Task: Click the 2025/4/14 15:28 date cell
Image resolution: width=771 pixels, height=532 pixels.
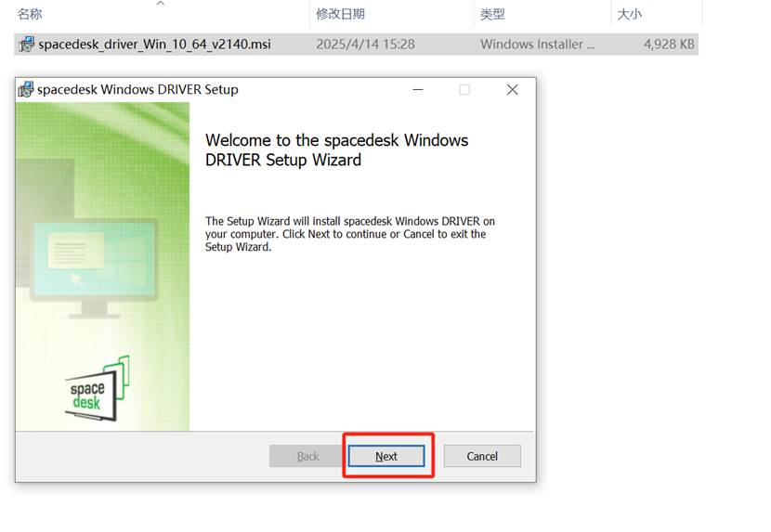Action: [365, 45]
